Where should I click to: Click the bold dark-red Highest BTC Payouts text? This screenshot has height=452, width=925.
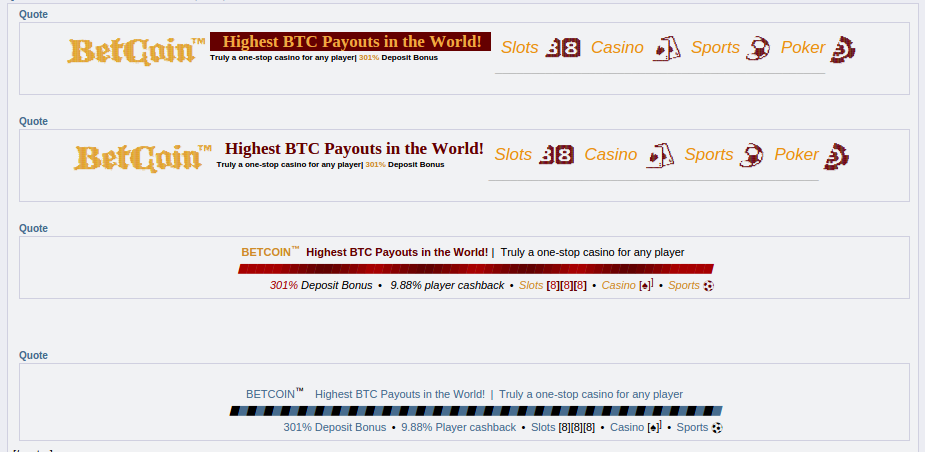(x=397, y=252)
